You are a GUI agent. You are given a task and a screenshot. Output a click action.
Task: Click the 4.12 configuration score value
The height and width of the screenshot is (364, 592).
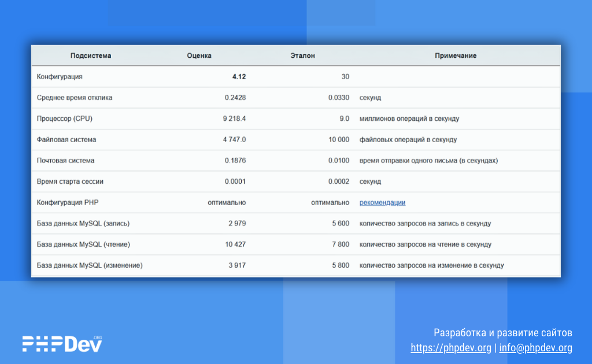click(239, 77)
